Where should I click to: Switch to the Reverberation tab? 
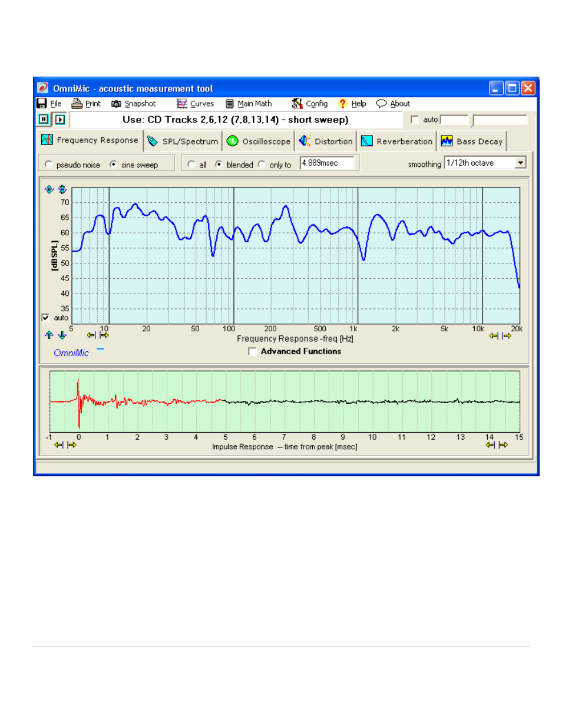pyautogui.click(x=396, y=141)
